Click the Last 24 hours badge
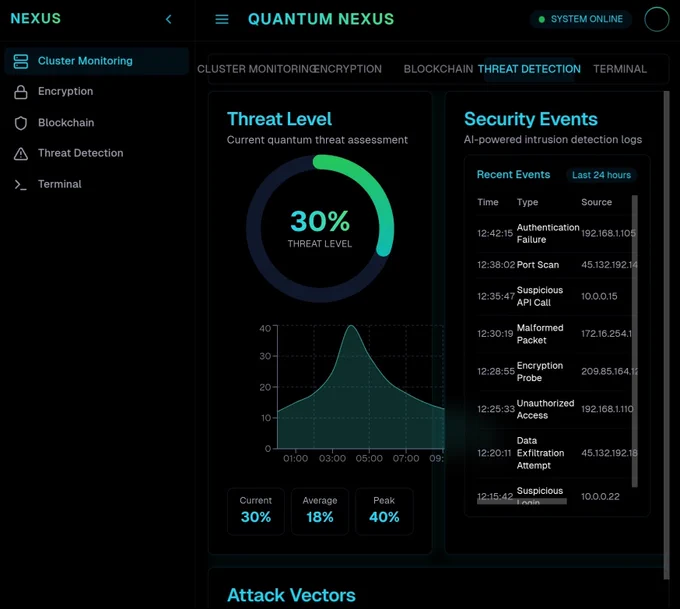This screenshot has height=609, width=680. tap(601, 175)
